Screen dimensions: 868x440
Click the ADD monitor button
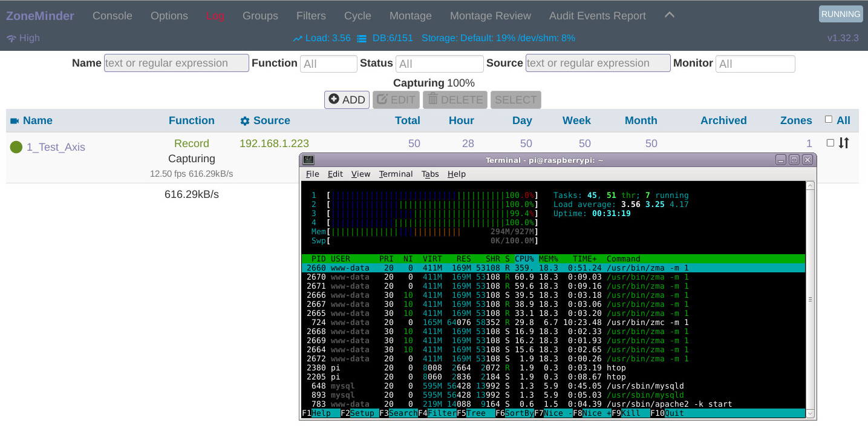point(347,100)
